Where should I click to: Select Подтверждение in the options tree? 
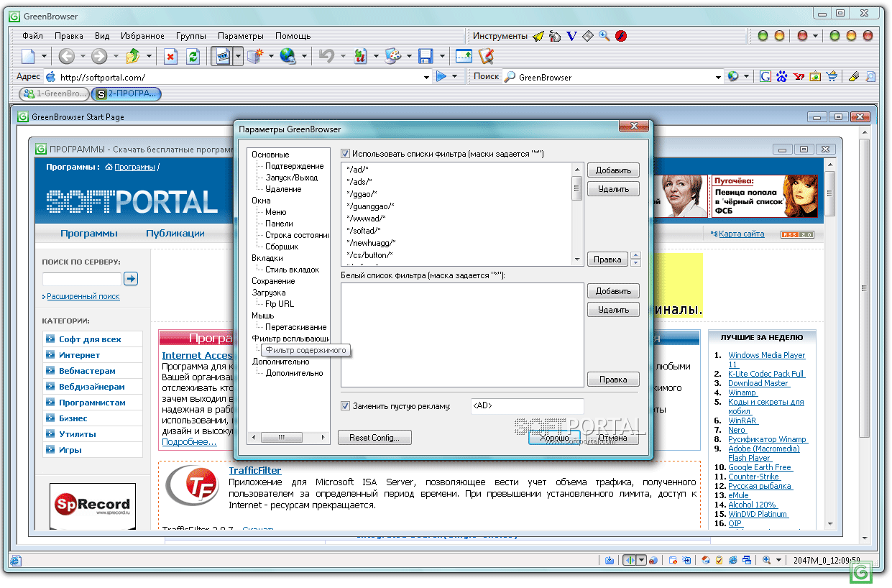(x=294, y=166)
